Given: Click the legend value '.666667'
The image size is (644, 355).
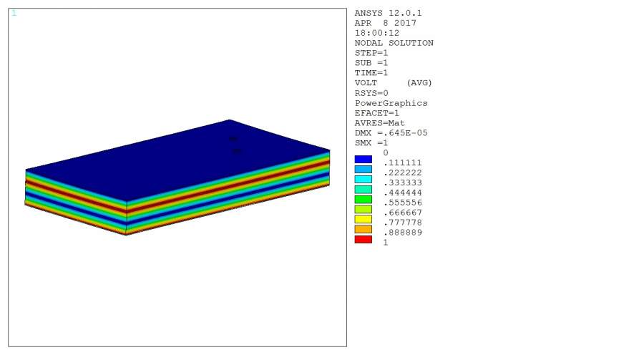Looking at the screenshot, I should 402,213.
